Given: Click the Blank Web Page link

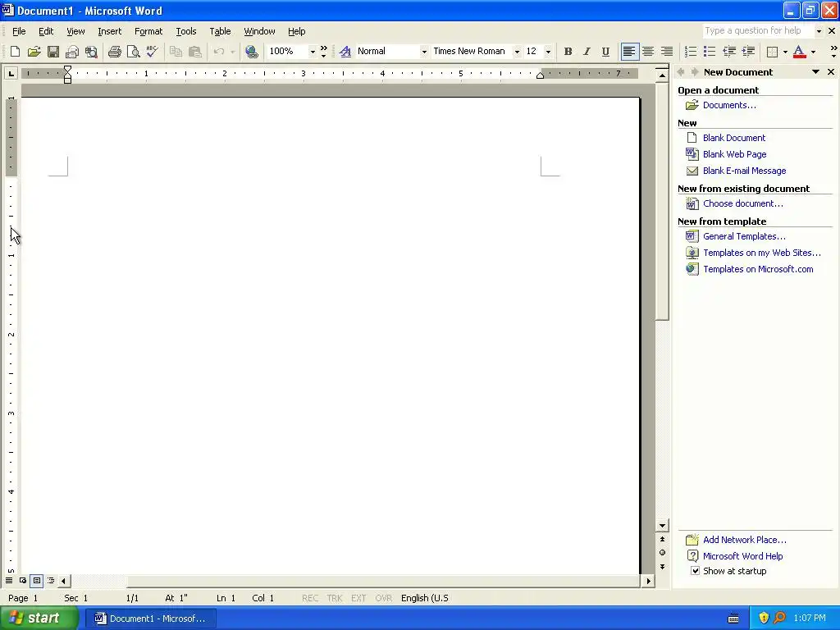Looking at the screenshot, I should 734,154.
